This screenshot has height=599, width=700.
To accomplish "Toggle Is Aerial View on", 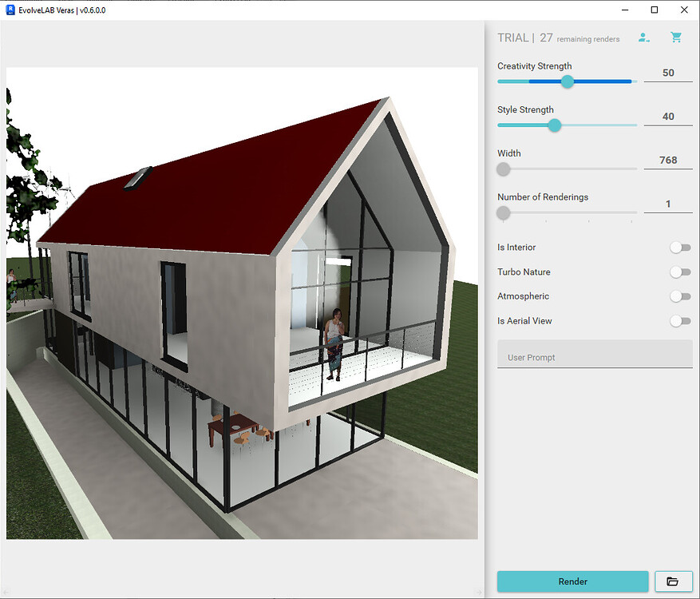I will [680, 320].
